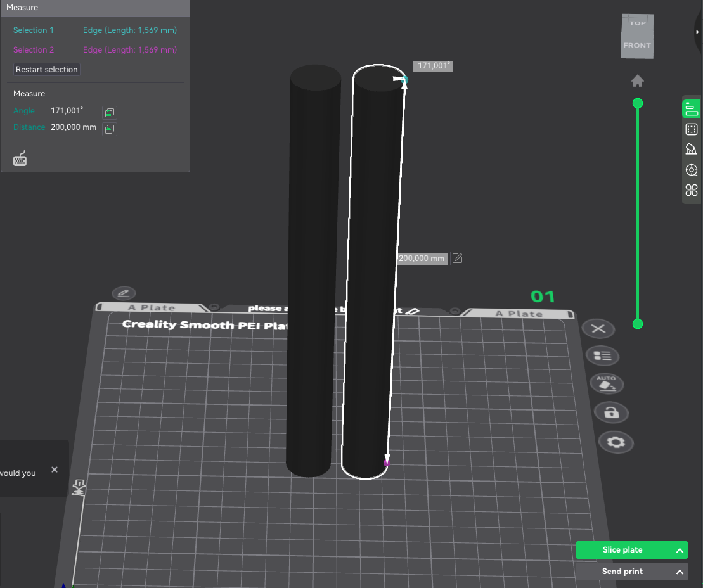Expand the Send print dropdown arrow
Screen dimensions: 703x588
[680, 572]
